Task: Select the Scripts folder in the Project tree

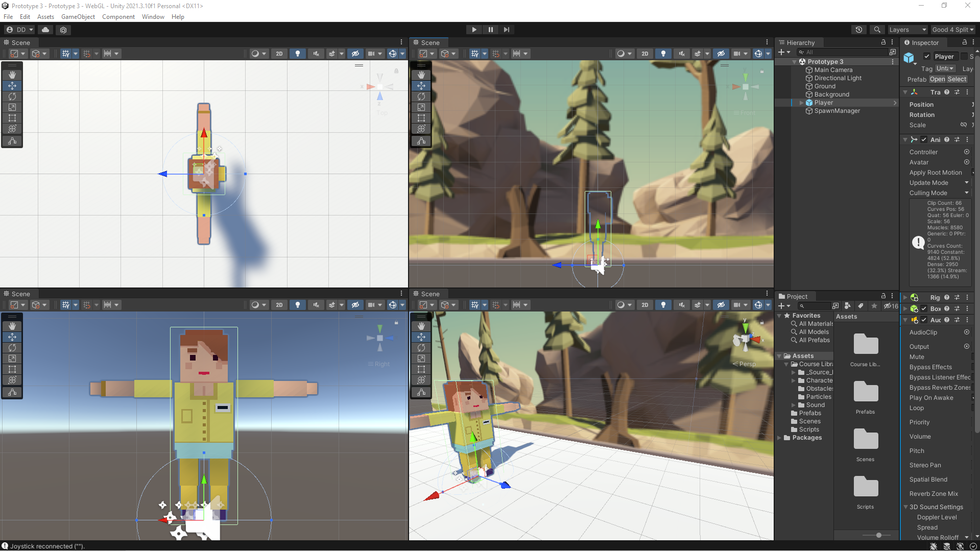Action: click(x=808, y=429)
